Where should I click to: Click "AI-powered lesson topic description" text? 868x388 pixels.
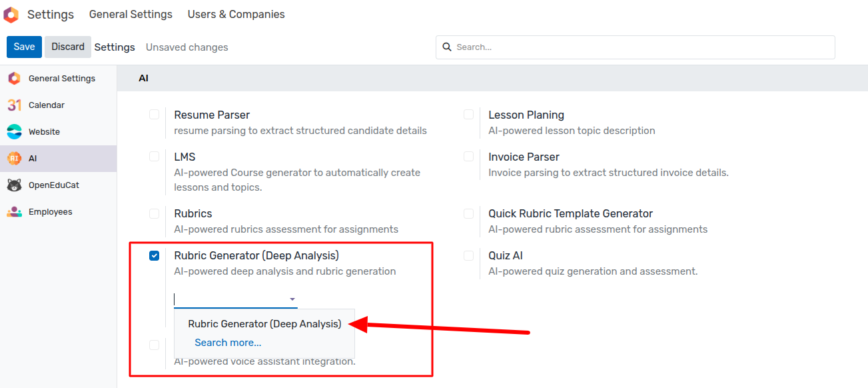572,131
